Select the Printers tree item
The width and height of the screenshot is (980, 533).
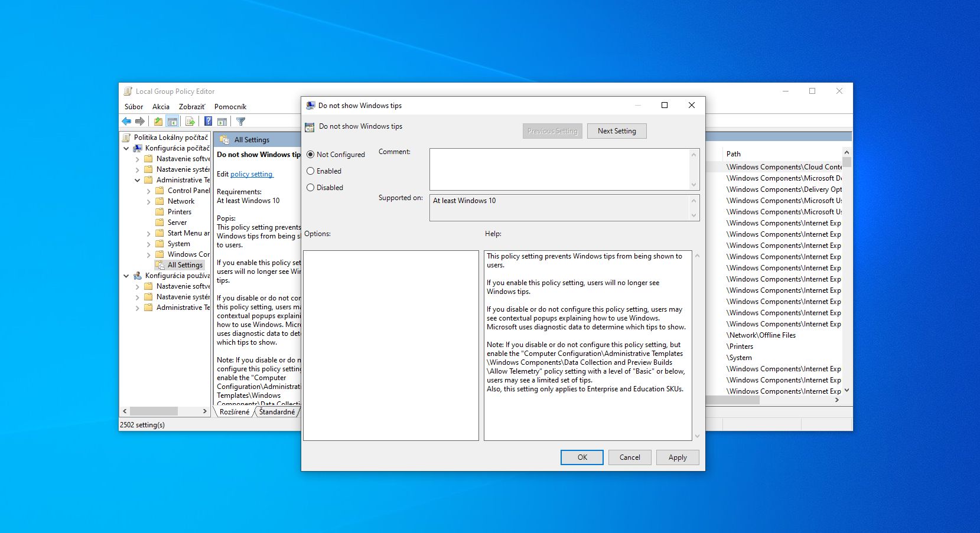pyautogui.click(x=179, y=212)
